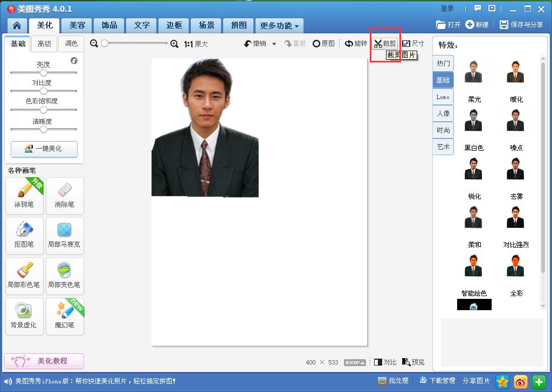Apply the 黑白色 black-and-white effect thumbnail
Image resolution: width=552 pixels, height=392 pixels.
click(x=474, y=121)
